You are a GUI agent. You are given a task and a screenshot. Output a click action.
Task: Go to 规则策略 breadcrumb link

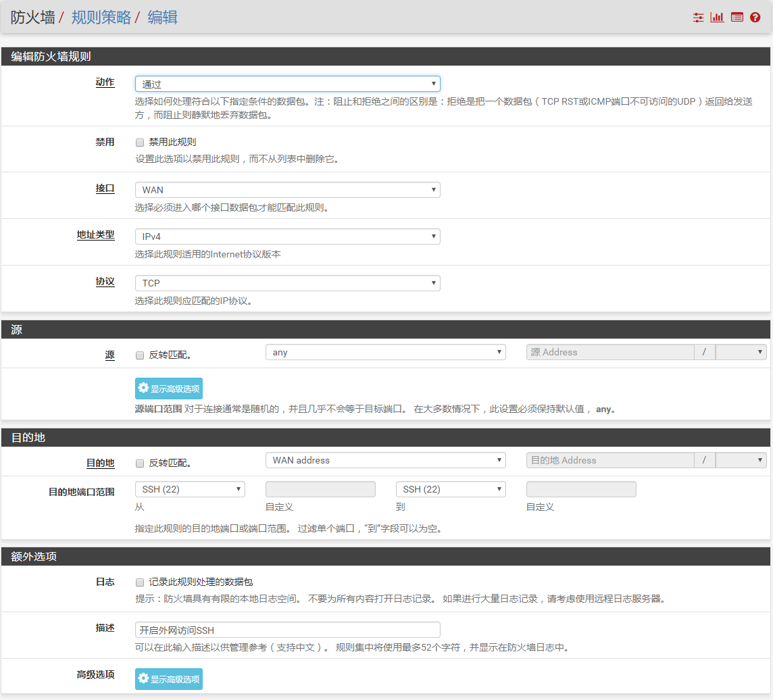click(101, 18)
